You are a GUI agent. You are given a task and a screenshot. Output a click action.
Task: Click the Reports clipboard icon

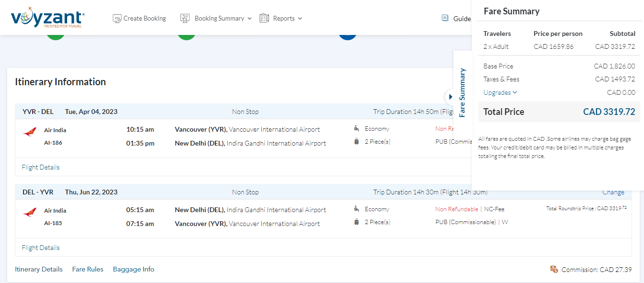tap(264, 19)
